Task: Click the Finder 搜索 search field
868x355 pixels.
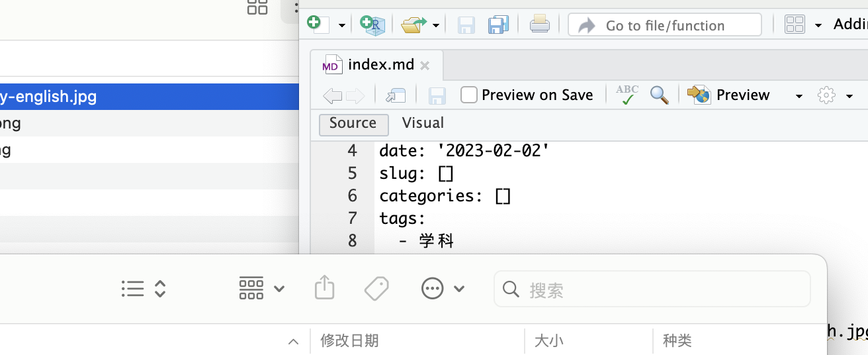Action: [662, 289]
